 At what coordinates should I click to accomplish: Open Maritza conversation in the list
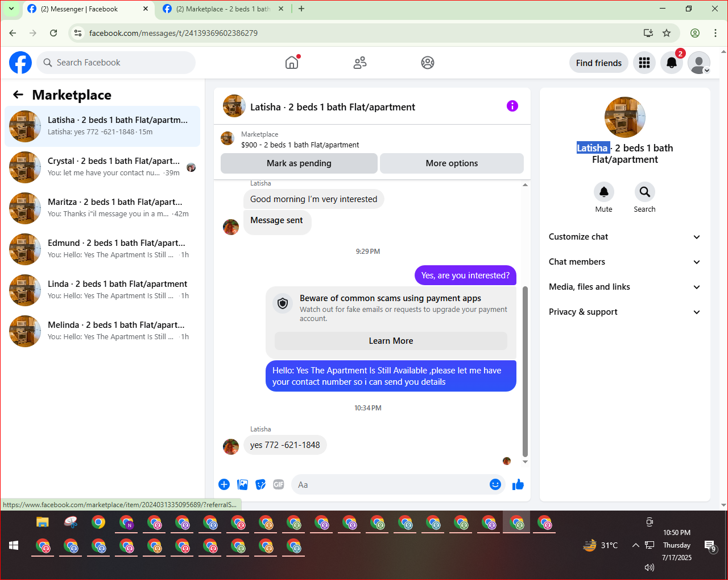102,208
